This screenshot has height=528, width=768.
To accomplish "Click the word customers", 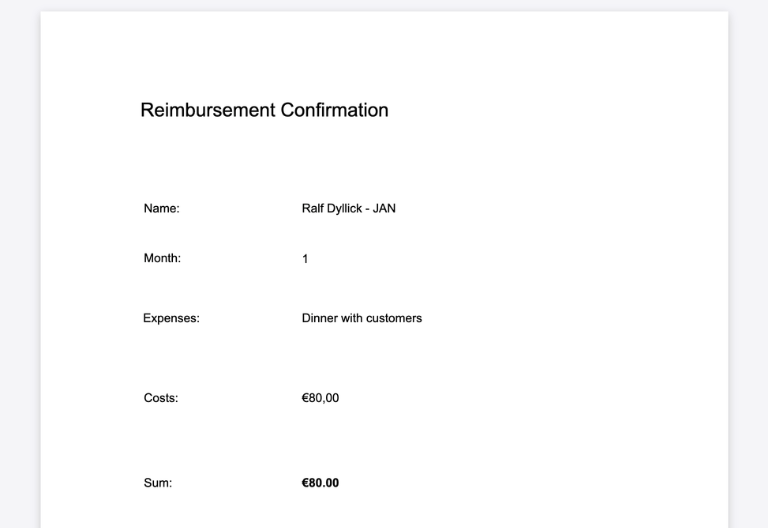I will click(x=394, y=318).
